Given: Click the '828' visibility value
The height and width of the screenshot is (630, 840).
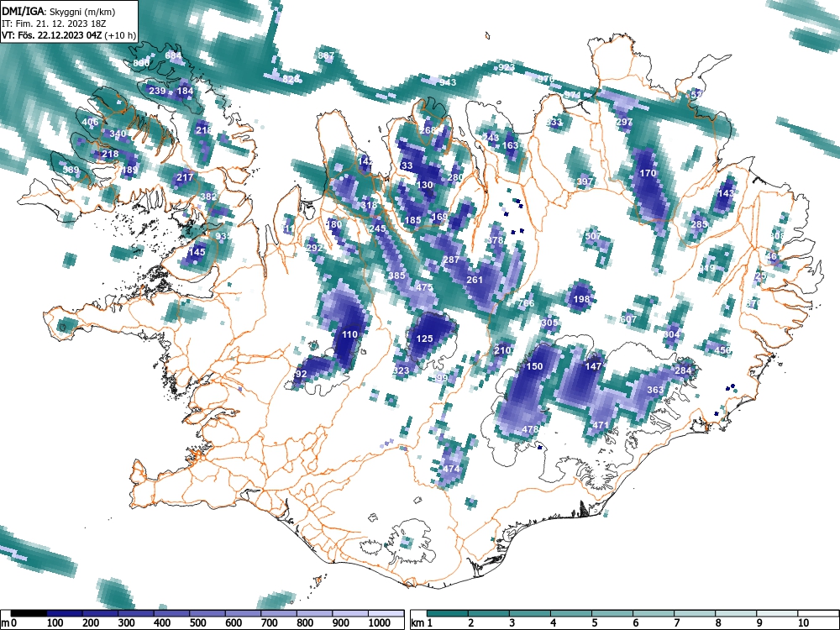Looking at the screenshot, I should pyautogui.click(x=291, y=79).
